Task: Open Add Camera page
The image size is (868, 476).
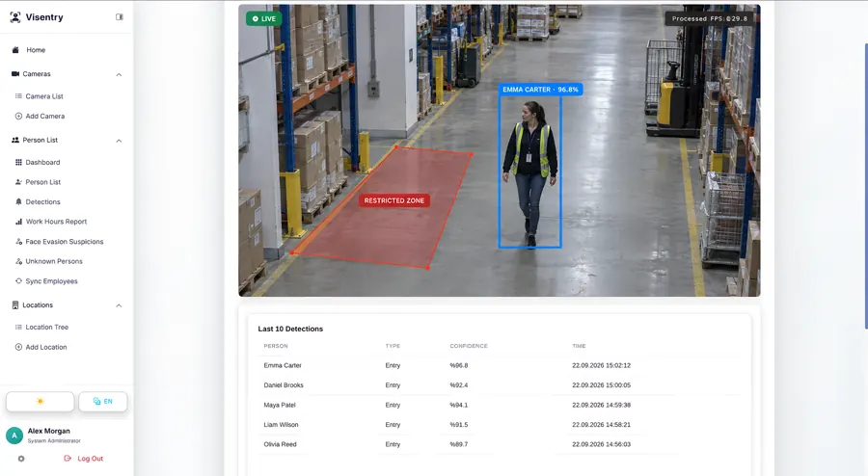Action: pyautogui.click(x=44, y=116)
